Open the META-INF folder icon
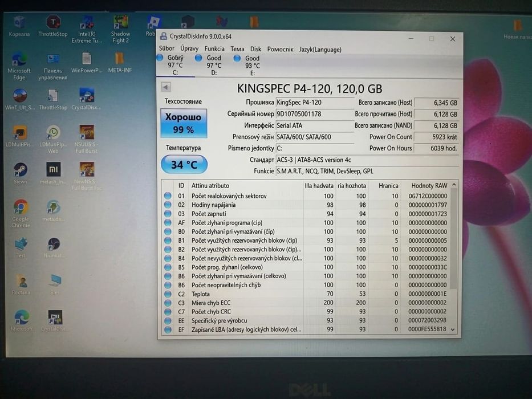532x399 pixels. tap(120, 63)
